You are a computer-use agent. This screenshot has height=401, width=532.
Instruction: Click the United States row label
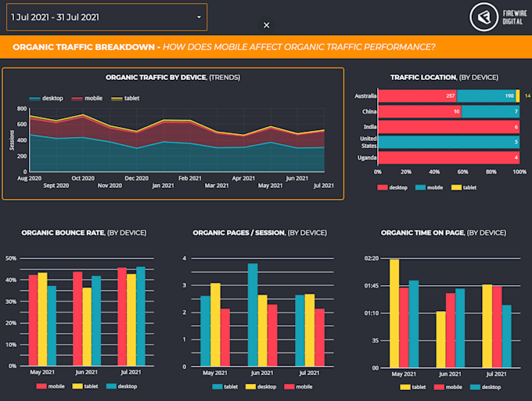click(x=368, y=143)
